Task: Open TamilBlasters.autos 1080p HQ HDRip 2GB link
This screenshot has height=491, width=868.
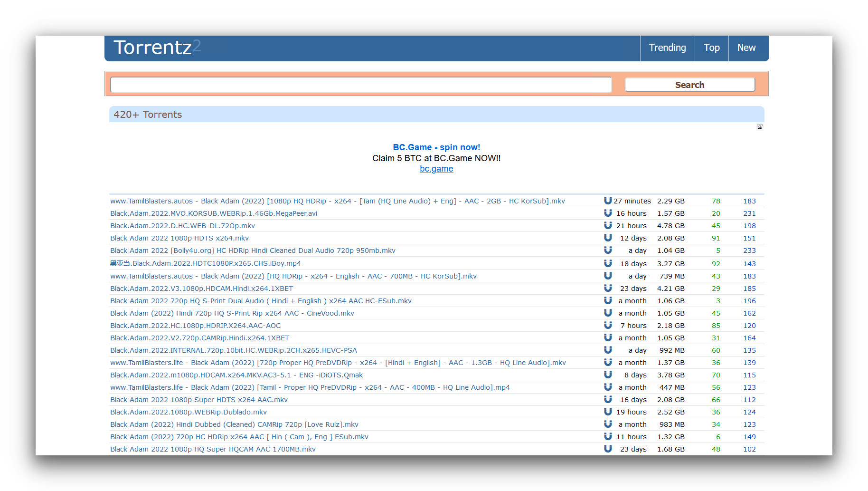Action: (338, 201)
